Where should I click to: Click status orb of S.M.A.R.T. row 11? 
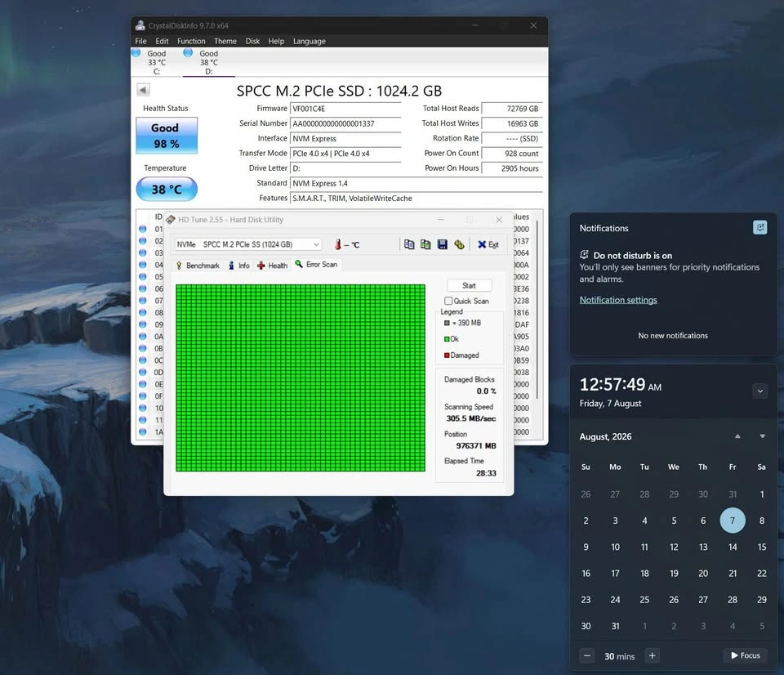(142, 420)
